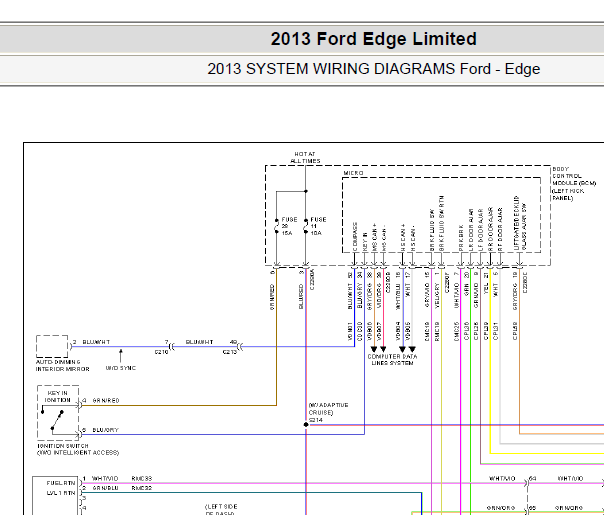Image resolution: width=604 pixels, height=515 pixels.
Task: Click the 'W/O SYNC' note
Action: coord(121,368)
